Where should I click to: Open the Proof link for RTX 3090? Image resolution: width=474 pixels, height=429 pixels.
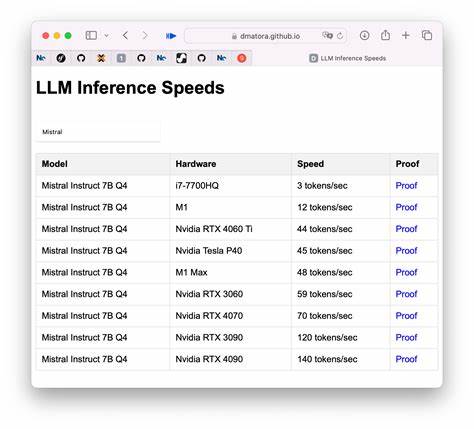click(x=406, y=337)
